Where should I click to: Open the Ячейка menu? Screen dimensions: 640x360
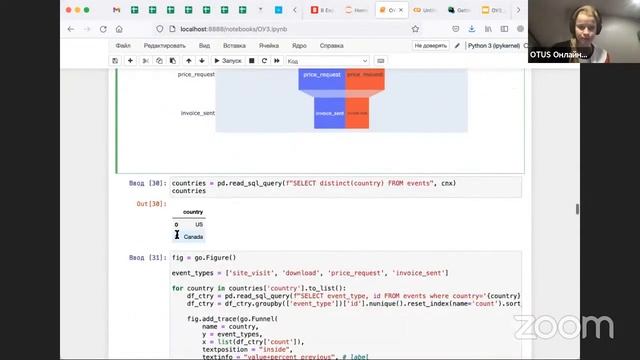coord(269,46)
